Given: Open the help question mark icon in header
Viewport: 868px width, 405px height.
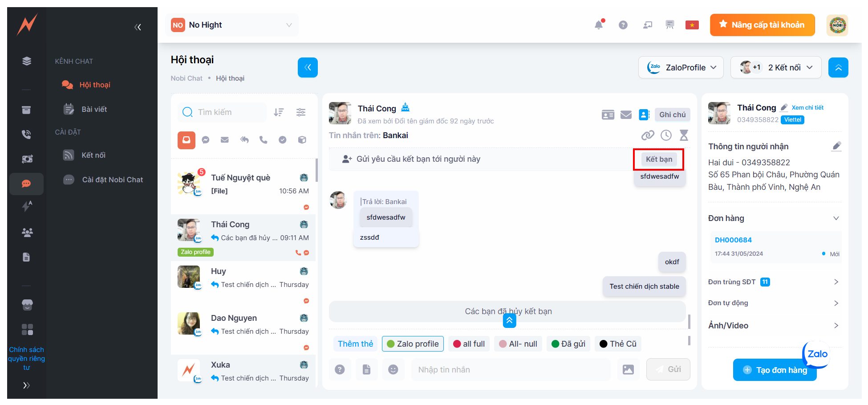Looking at the screenshot, I should coord(623,25).
